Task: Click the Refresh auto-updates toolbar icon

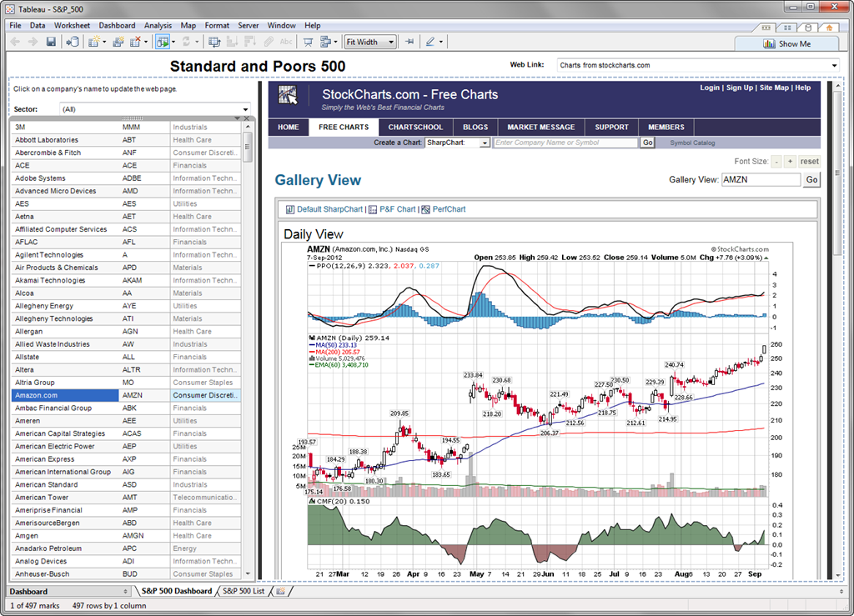Action: 186,42
